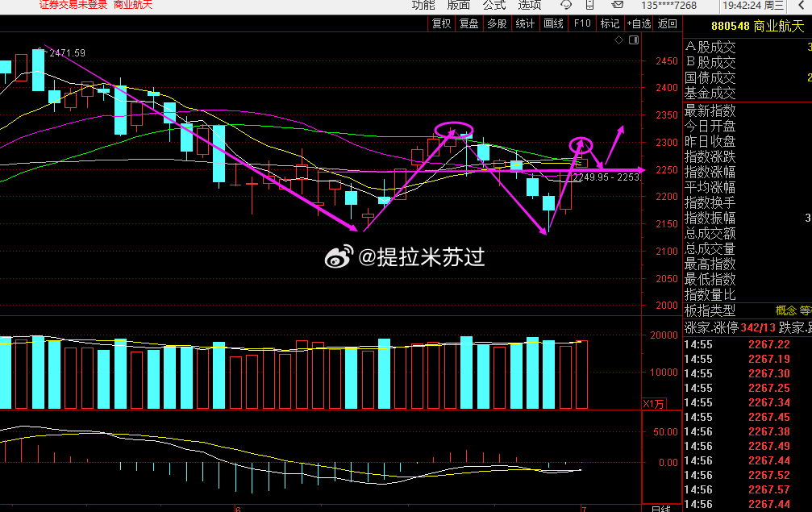
Task: Click the tick row with 2267.45
Action: coord(747,418)
